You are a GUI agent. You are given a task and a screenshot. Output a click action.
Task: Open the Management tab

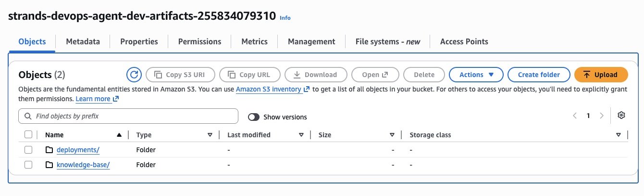311,41
